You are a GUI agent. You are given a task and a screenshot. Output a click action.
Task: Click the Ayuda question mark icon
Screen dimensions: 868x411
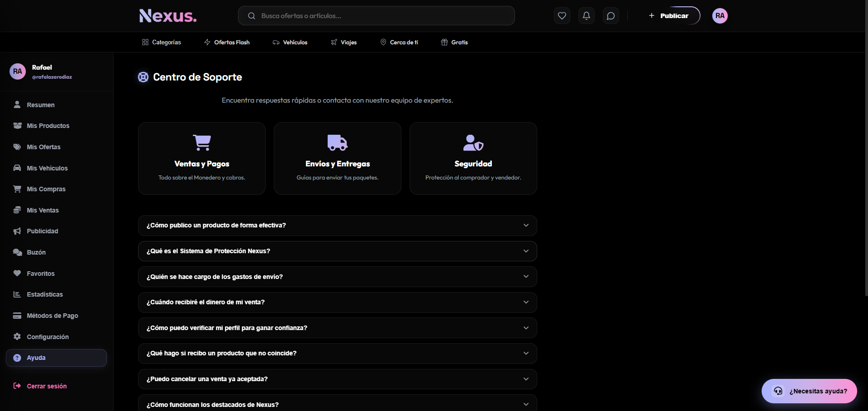coord(17,358)
